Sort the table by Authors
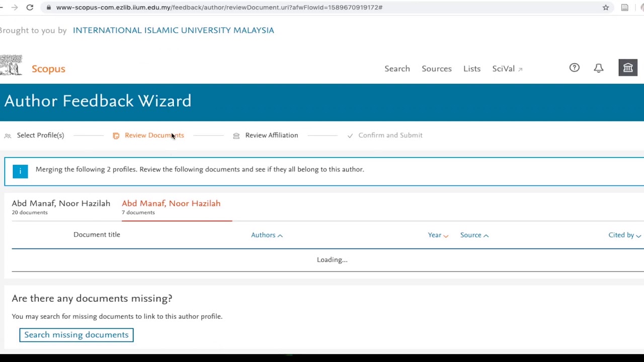This screenshot has height=362, width=644. [x=267, y=235]
